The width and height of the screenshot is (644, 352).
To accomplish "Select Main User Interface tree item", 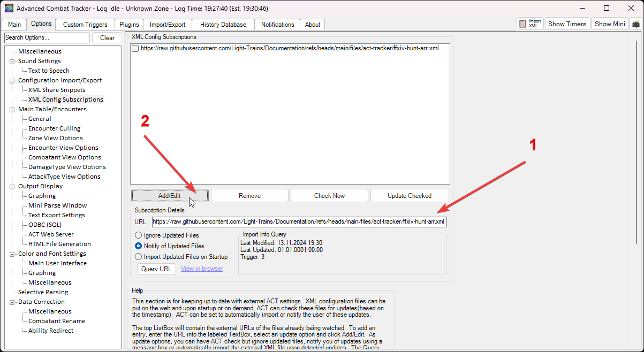I will [x=57, y=263].
